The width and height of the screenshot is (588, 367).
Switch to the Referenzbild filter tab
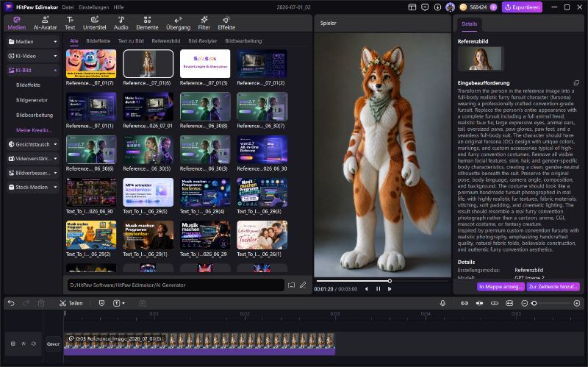[x=166, y=41]
